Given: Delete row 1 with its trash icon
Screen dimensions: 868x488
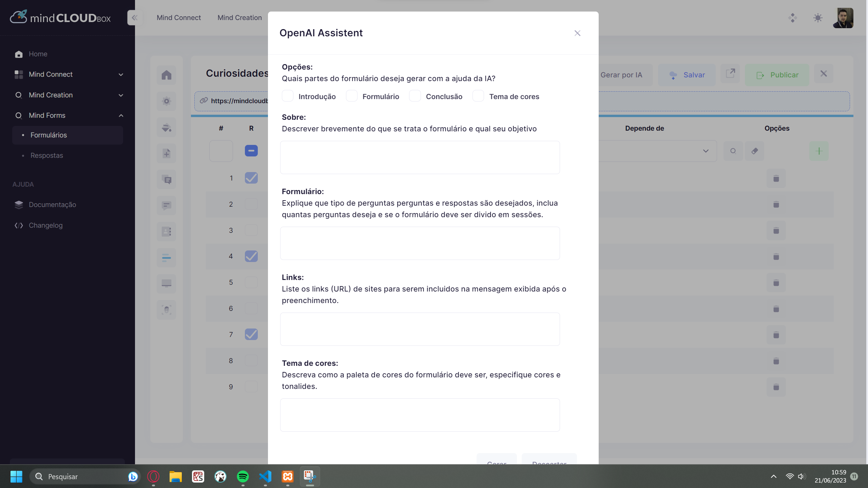Looking at the screenshot, I should point(776,179).
